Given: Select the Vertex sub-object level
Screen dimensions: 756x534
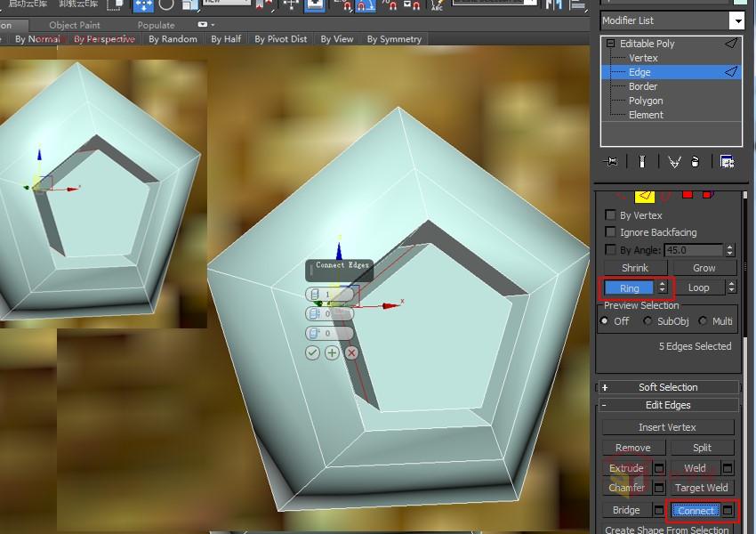Looking at the screenshot, I should coord(643,57).
